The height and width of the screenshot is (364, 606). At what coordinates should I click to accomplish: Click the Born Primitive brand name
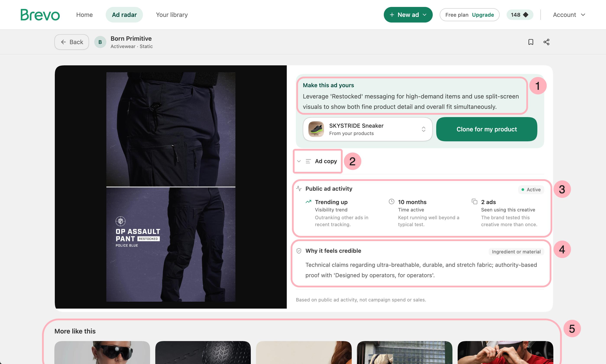pyautogui.click(x=131, y=39)
